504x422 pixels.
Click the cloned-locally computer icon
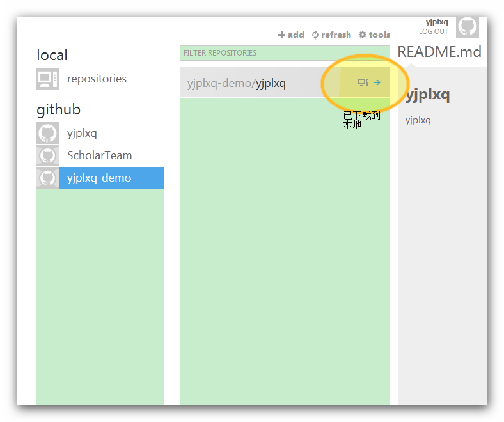(363, 82)
